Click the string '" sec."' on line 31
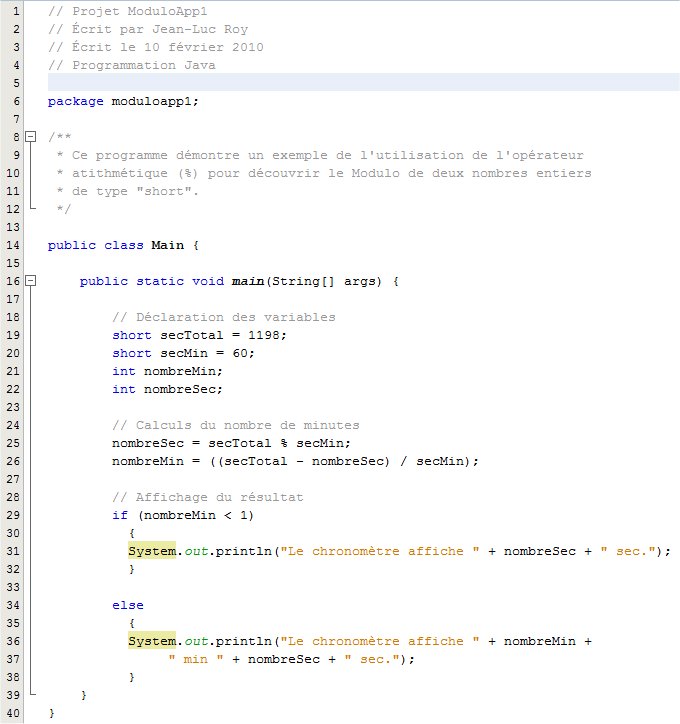The image size is (680, 724). (628, 551)
